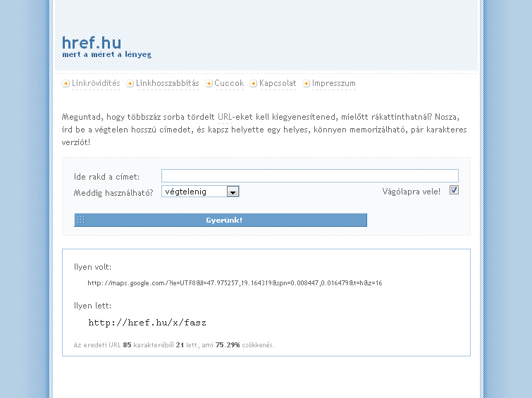Click arrow icon beside Linkrövidítés
This screenshot has height=398, width=532.
(66, 83)
